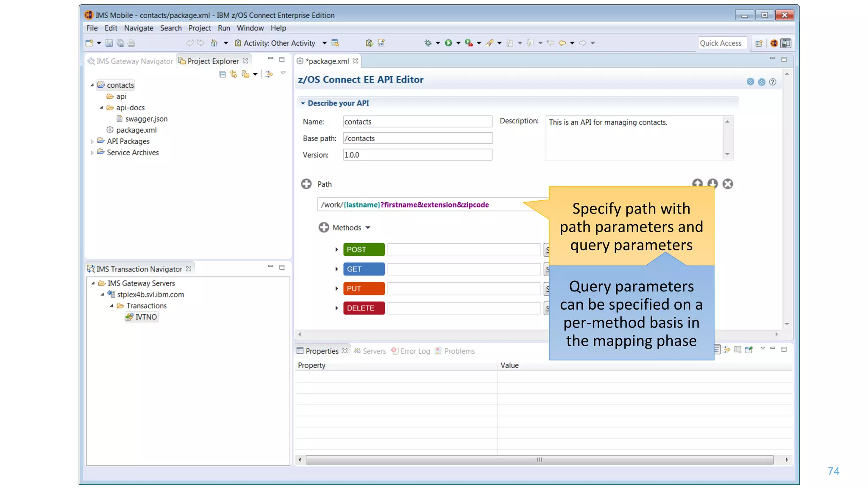Screen dimensions: 868x488
Task: Open the File menu
Action: point(92,28)
